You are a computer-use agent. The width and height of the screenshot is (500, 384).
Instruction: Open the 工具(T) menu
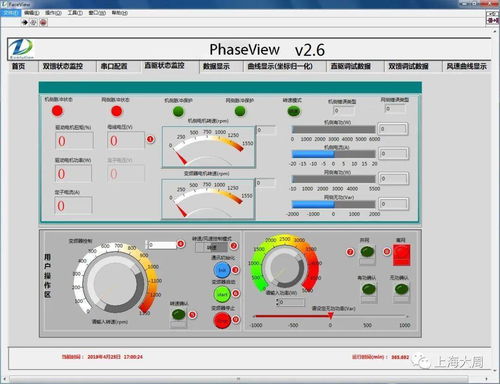[x=75, y=13]
